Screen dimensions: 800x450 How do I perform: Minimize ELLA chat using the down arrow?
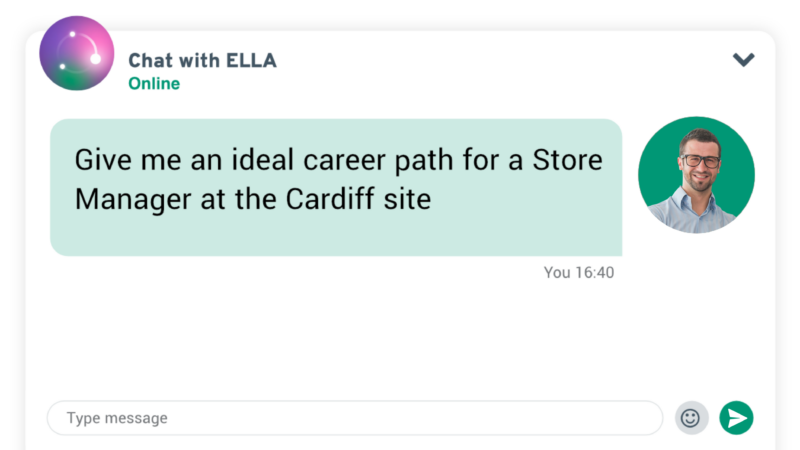[743, 60]
